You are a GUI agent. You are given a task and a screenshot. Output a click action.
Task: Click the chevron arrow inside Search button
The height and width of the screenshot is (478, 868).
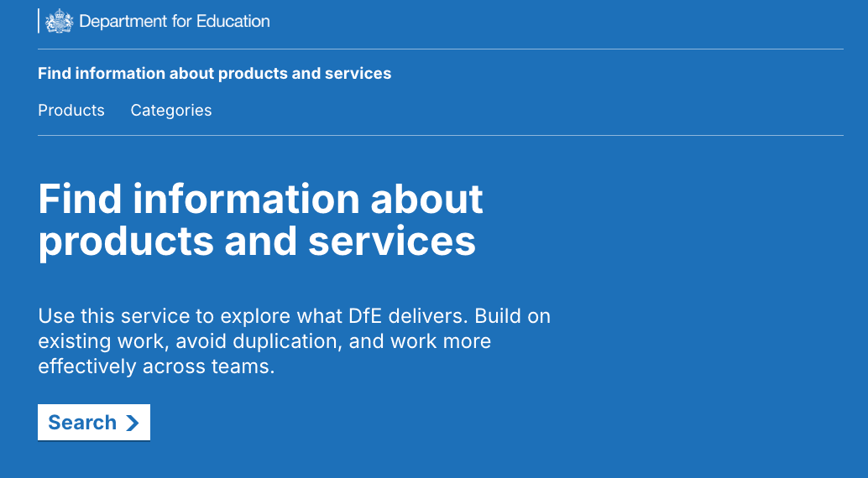point(133,423)
